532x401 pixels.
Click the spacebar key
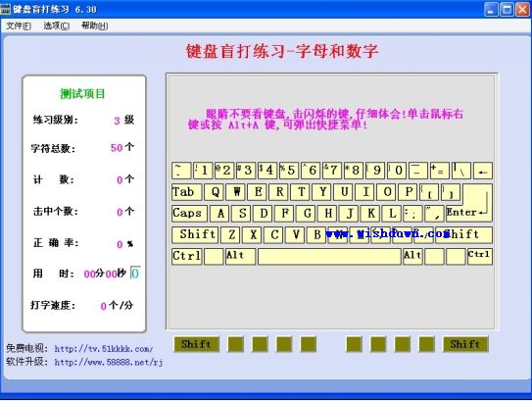pos(329,256)
